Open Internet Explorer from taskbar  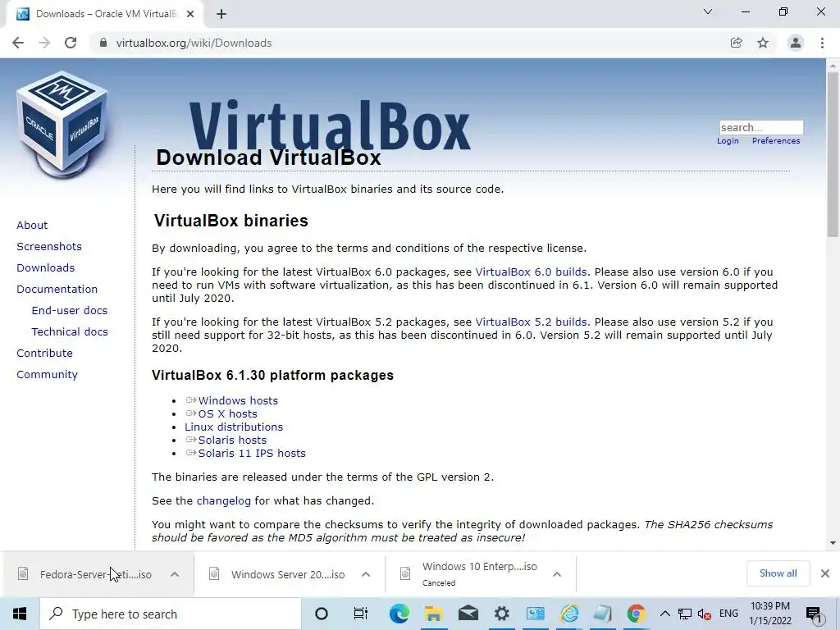tap(569, 614)
